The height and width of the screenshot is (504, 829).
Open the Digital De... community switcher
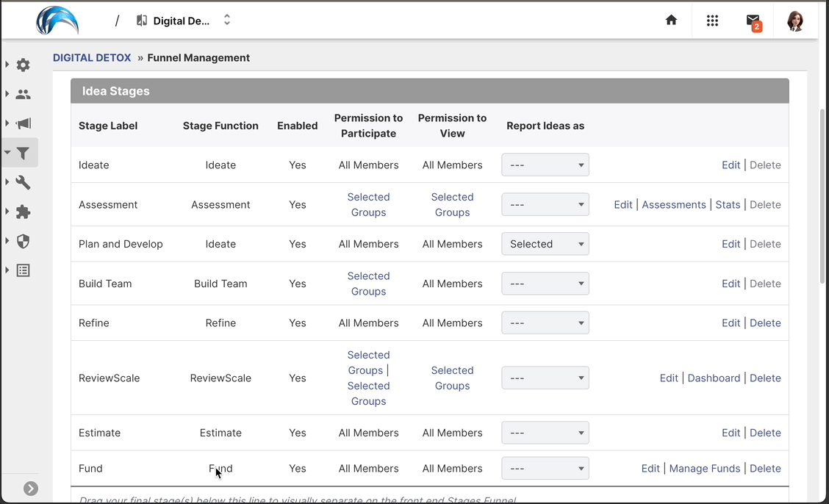[x=184, y=21]
